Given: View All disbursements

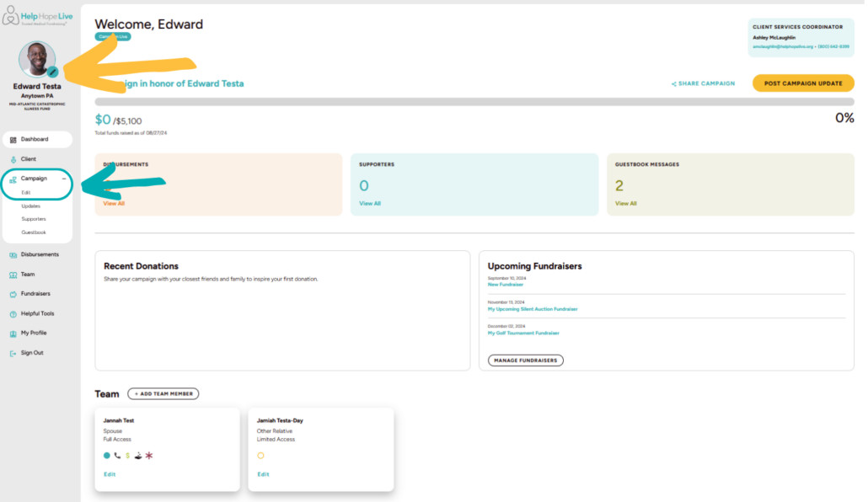Looking at the screenshot, I should coord(114,204).
